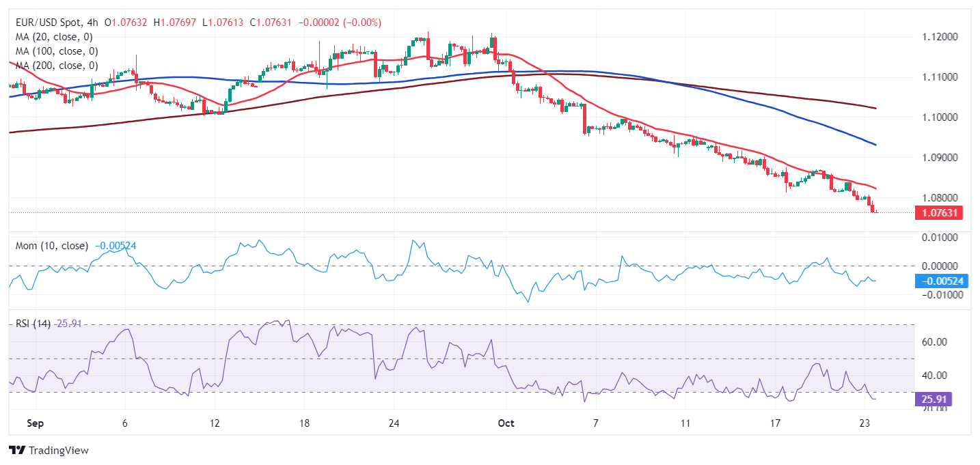Click the close value C1.07631 in header

tap(272, 23)
